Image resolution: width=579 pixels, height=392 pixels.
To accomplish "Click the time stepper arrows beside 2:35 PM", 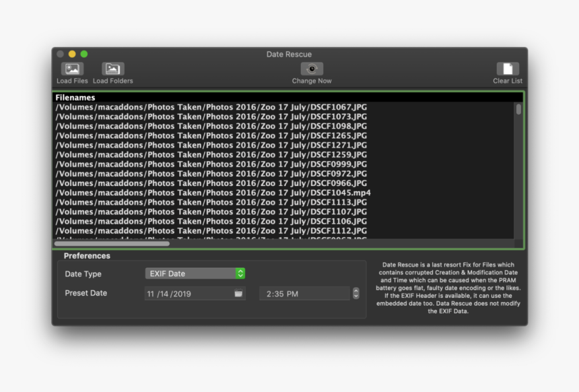I will pos(355,294).
